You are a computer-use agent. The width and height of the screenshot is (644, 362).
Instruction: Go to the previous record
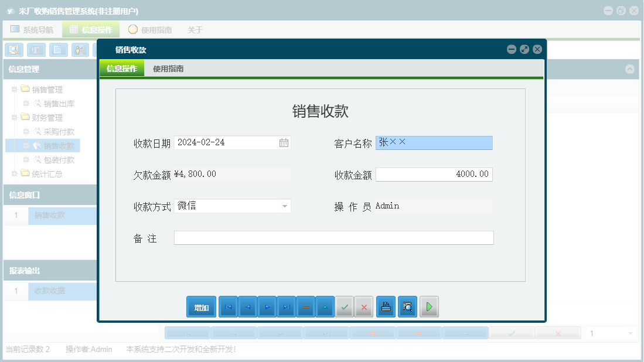247,306
